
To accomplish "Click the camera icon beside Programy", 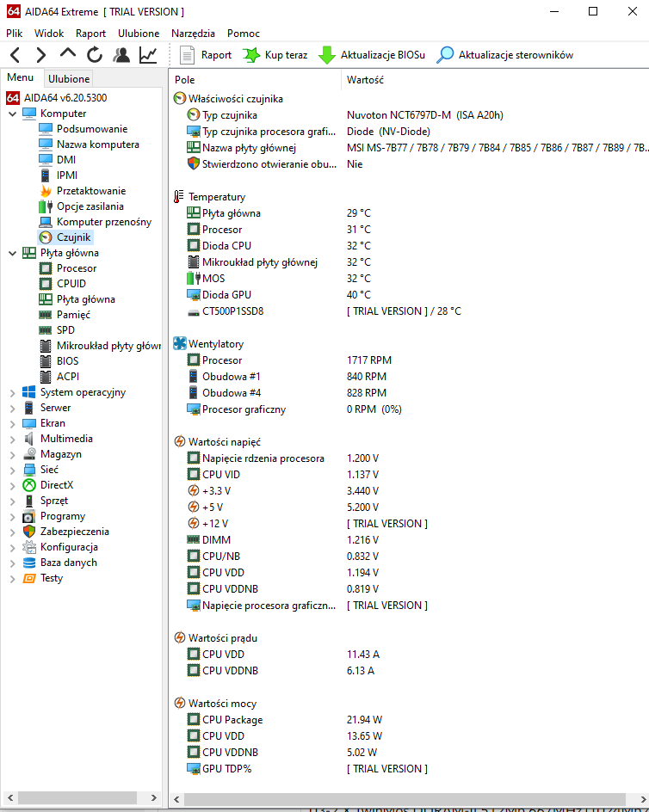I will 29,516.
